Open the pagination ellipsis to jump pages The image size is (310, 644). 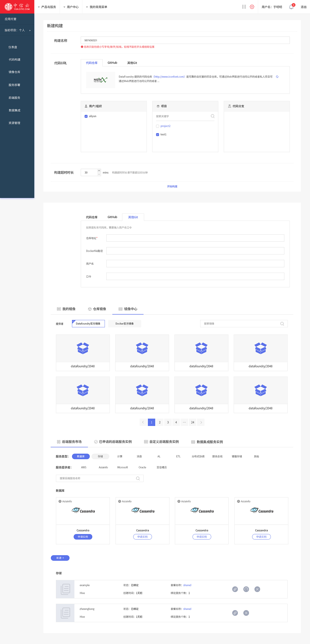point(184,422)
